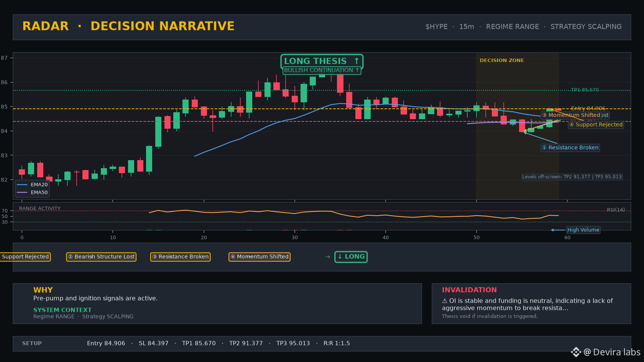Click the Regime RANGE · Strategy SCALPING line
This screenshot has width=644, height=362.
[84, 316]
